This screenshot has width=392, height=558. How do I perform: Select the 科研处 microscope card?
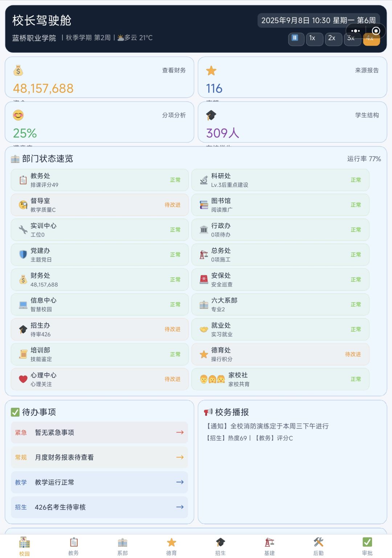click(280, 180)
